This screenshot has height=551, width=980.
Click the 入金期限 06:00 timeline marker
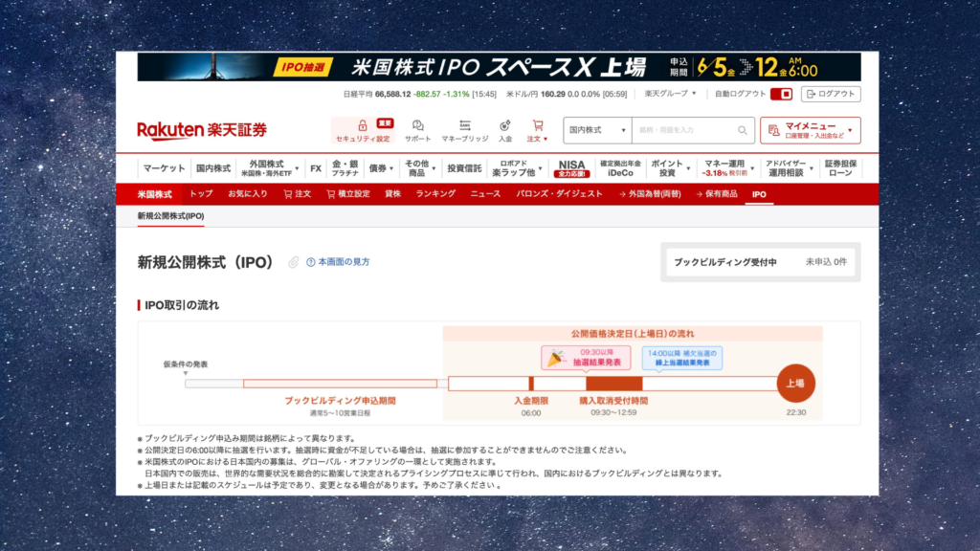531,384
